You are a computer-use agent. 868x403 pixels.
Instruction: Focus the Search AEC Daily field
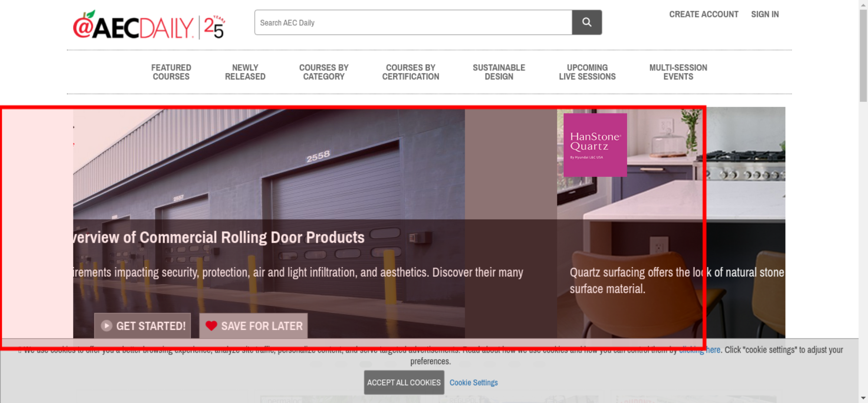point(413,23)
